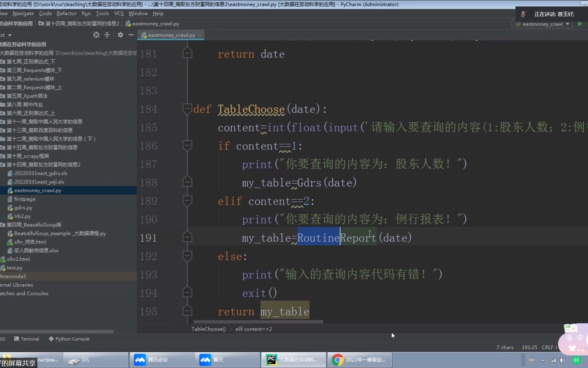
Task: Open the Navigate menu
Action: (x=23, y=13)
